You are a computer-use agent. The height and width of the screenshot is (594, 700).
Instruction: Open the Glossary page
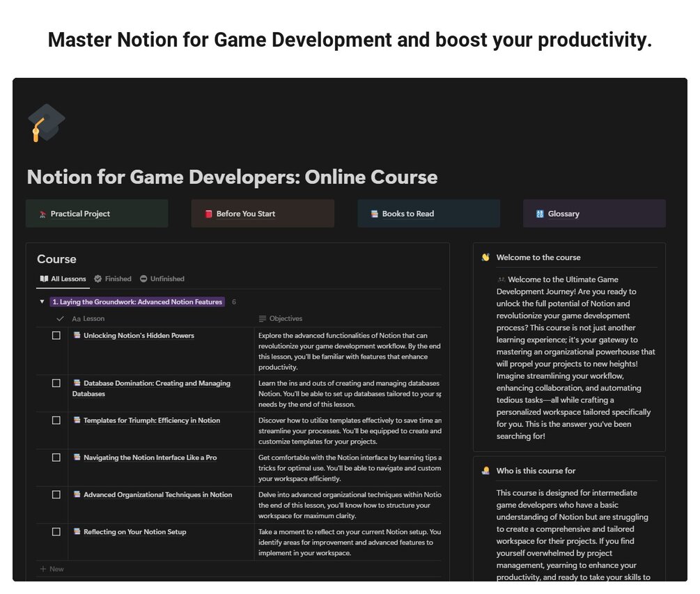594,214
